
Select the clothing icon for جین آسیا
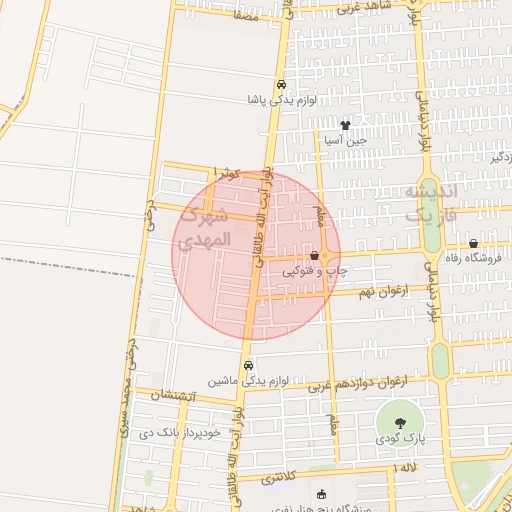tap(345, 125)
